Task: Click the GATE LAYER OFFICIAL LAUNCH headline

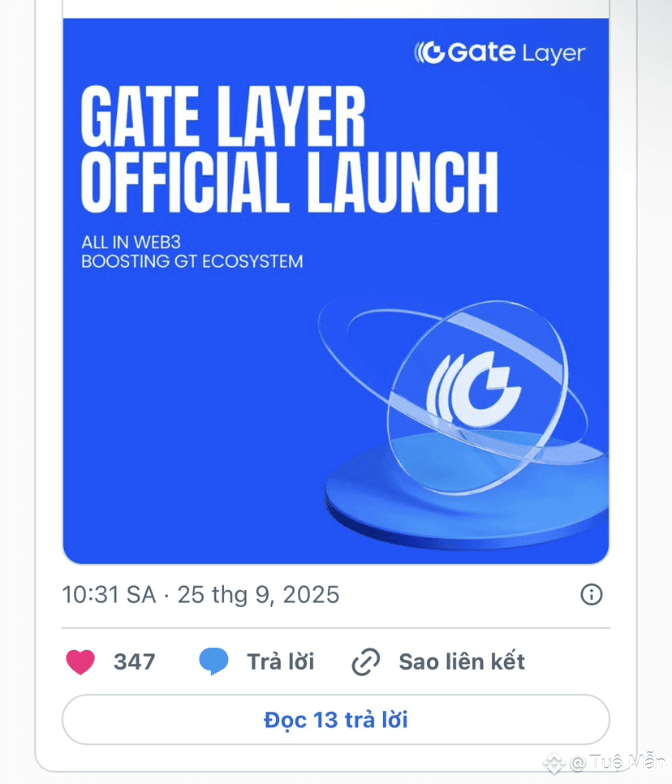Action: tap(289, 149)
